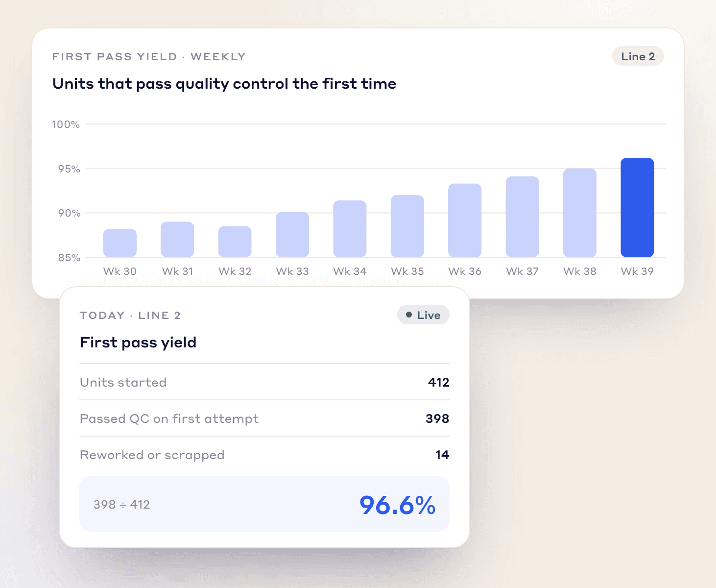Screen dimensions: 716x588
Task: Click the Reworked or scrapped row
Action: tap(264, 455)
